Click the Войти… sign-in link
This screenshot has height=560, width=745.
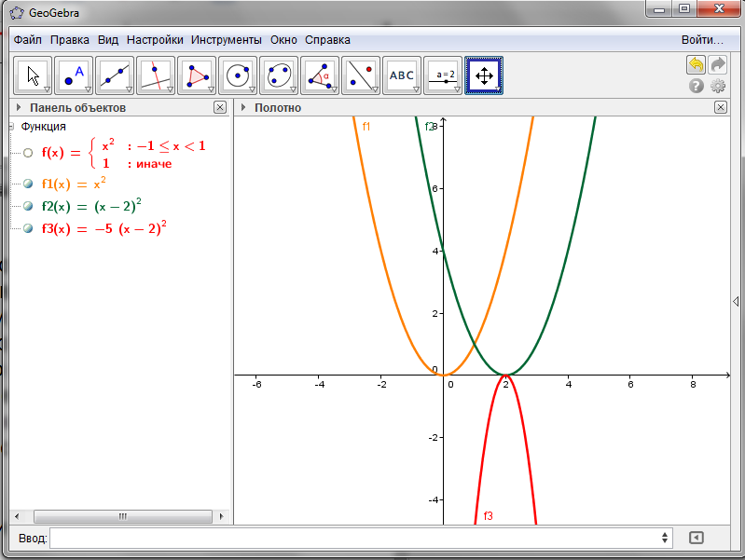(x=702, y=40)
